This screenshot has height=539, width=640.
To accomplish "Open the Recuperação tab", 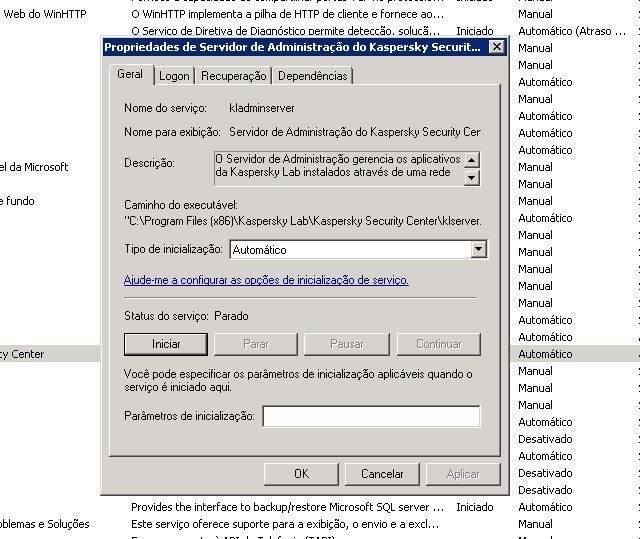I will [233, 76].
